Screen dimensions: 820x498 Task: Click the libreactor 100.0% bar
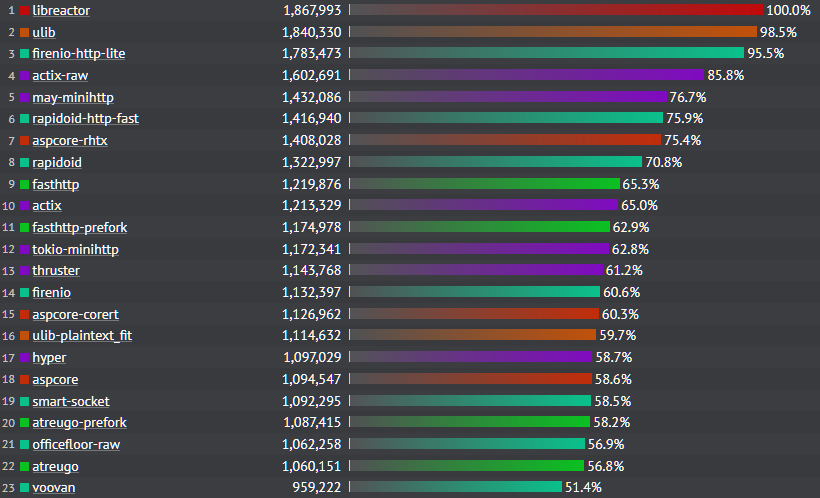[556, 10]
